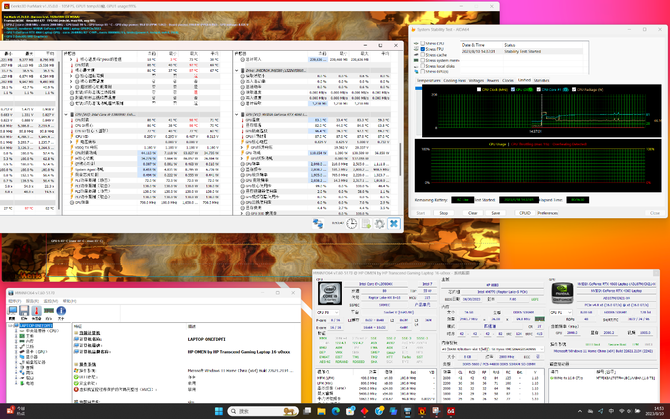Enable the Stress local disks checkbox
The width and height of the screenshot is (670, 419).
(423, 66)
